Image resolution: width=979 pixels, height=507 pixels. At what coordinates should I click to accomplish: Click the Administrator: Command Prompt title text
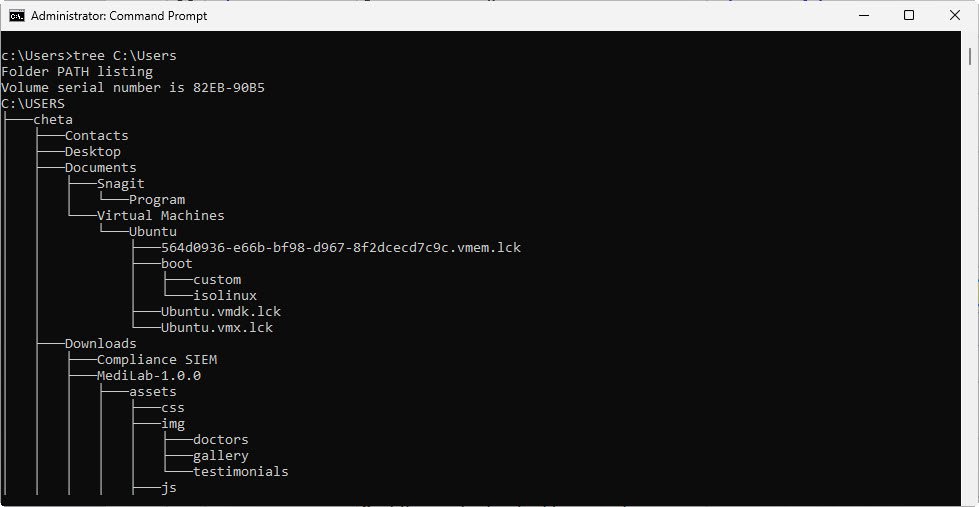119,16
